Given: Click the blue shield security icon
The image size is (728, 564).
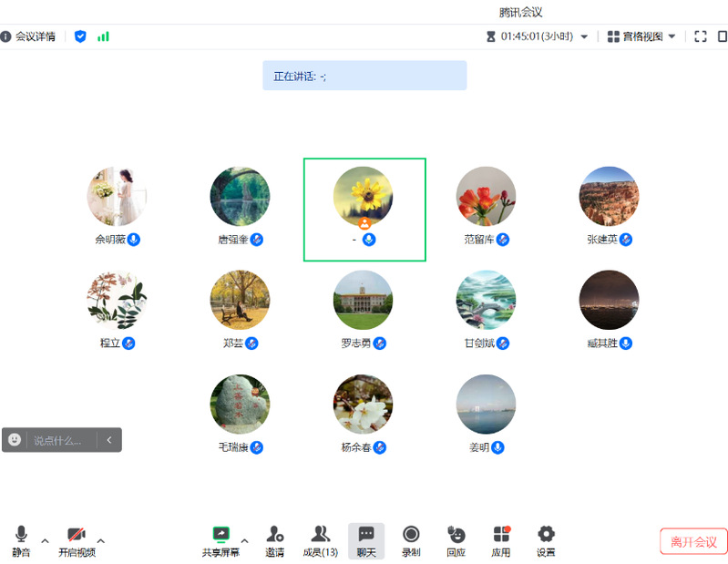Looking at the screenshot, I should [x=80, y=36].
